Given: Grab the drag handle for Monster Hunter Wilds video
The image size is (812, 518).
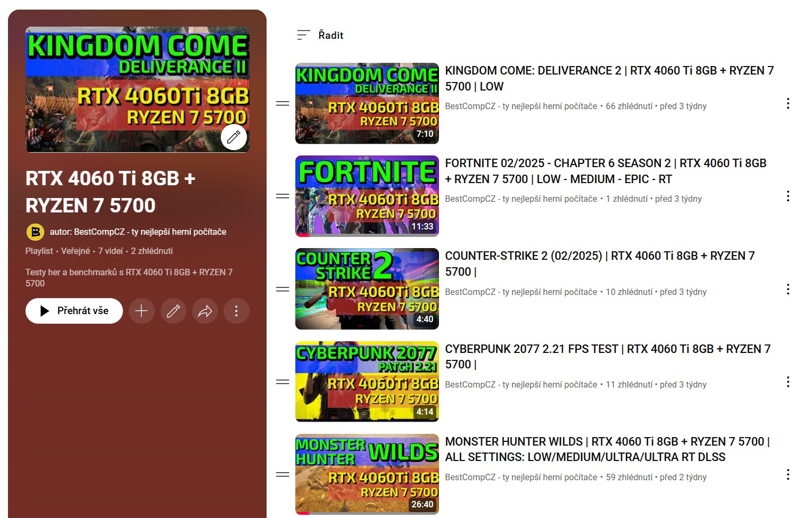Looking at the screenshot, I should coord(283,474).
